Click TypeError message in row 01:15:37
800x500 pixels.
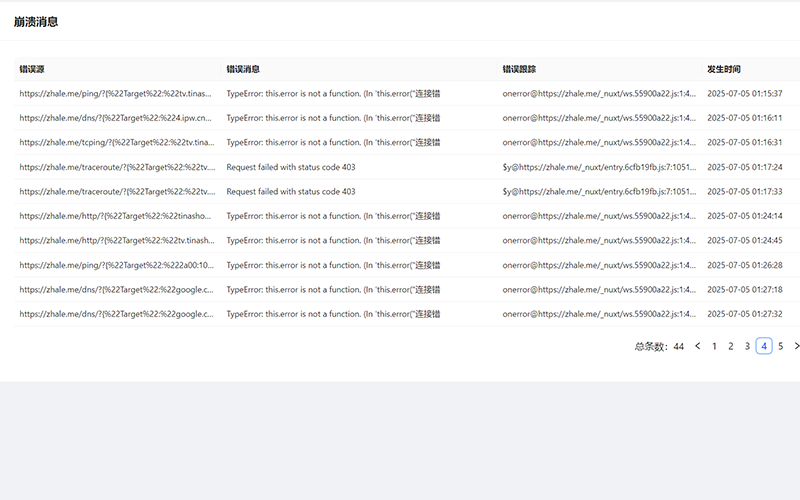coord(333,93)
